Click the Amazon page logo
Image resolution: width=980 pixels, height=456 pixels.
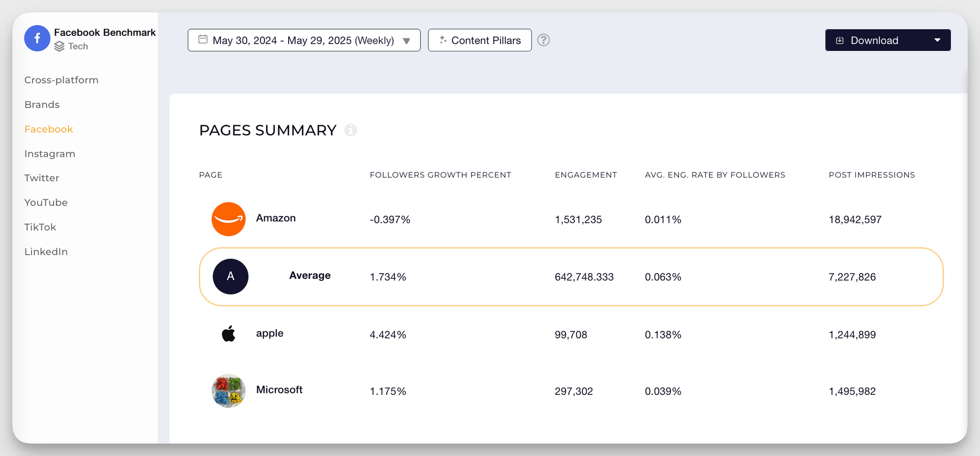click(228, 219)
